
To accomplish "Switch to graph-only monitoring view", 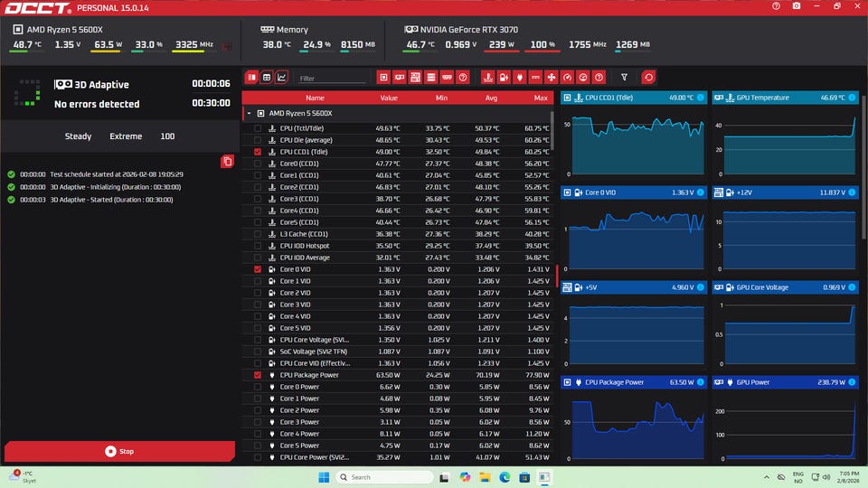I will coord(282,78).
